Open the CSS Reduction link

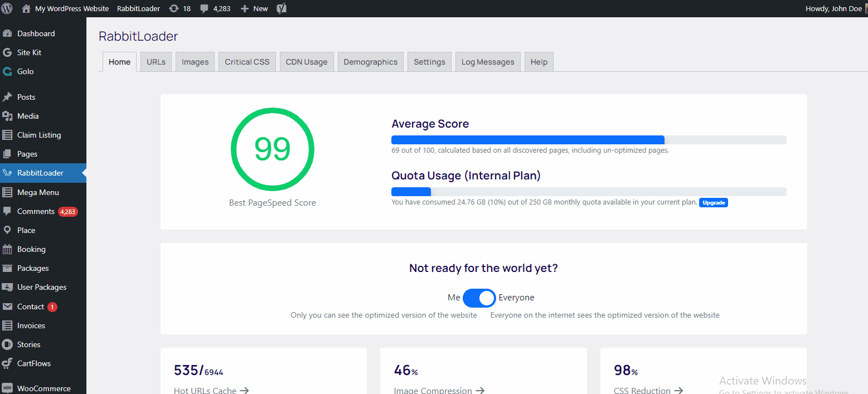(x=648, y=391)
